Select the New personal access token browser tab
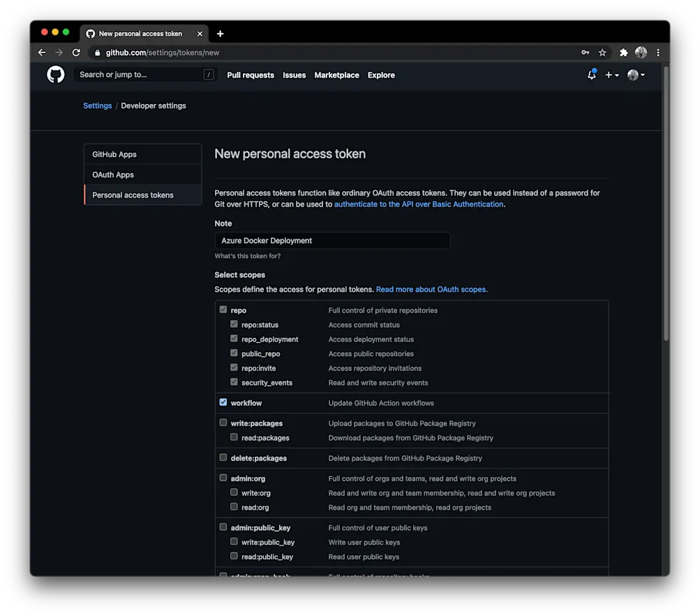 tap(144, 33)
